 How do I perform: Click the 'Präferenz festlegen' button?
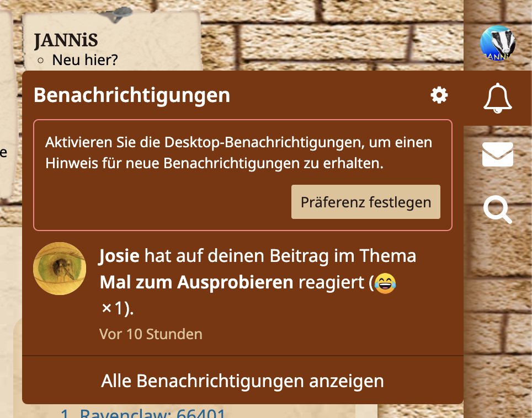click(366, 202)
